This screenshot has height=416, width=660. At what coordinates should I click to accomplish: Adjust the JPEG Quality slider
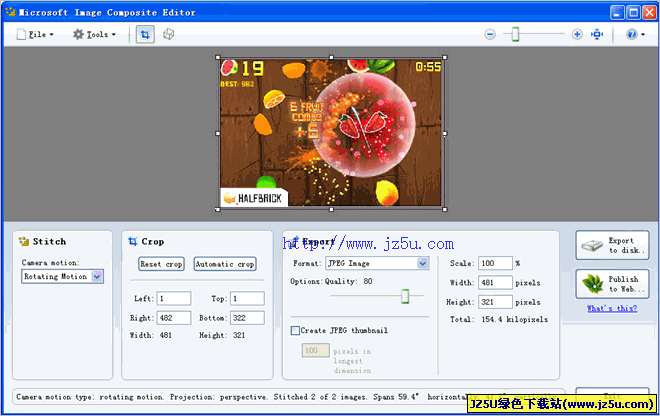pos(405,296)
